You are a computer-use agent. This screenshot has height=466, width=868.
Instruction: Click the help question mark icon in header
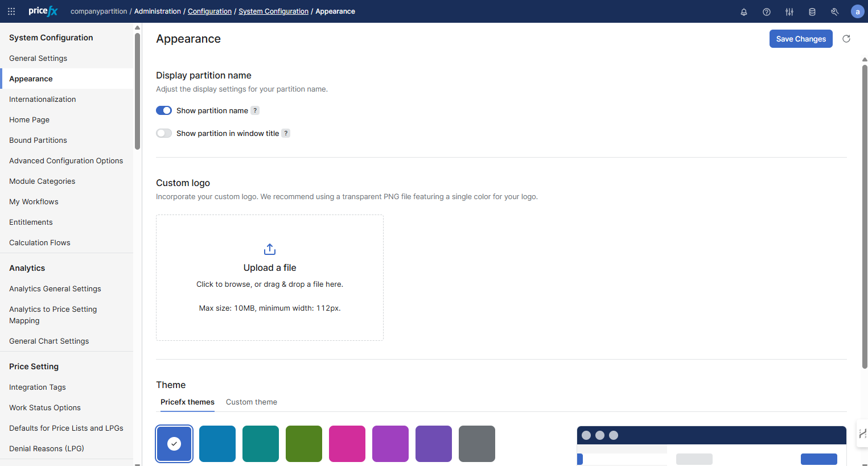(x=766, y=12)
